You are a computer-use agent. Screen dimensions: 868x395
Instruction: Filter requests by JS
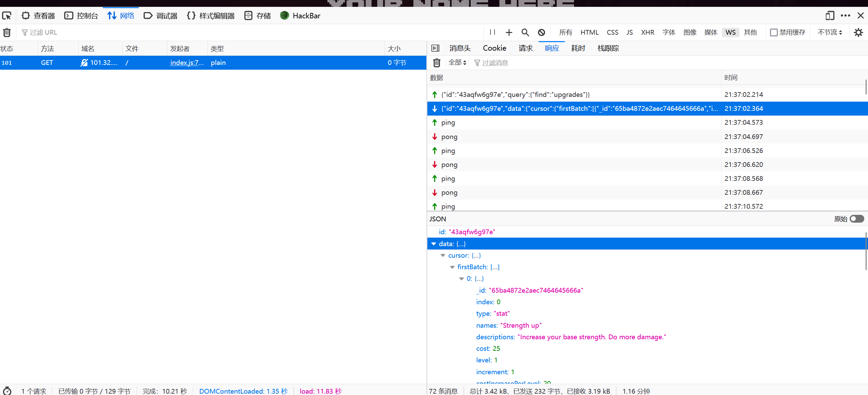click(629, 32)
